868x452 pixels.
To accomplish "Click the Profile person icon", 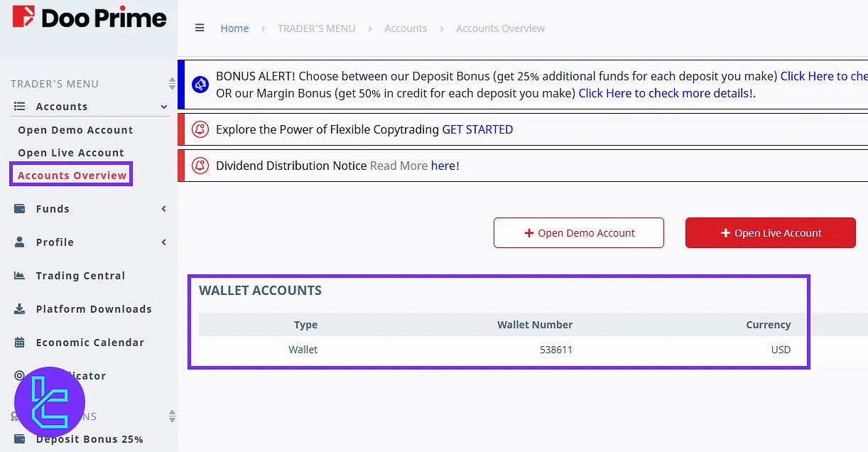I will pos(20,242).
